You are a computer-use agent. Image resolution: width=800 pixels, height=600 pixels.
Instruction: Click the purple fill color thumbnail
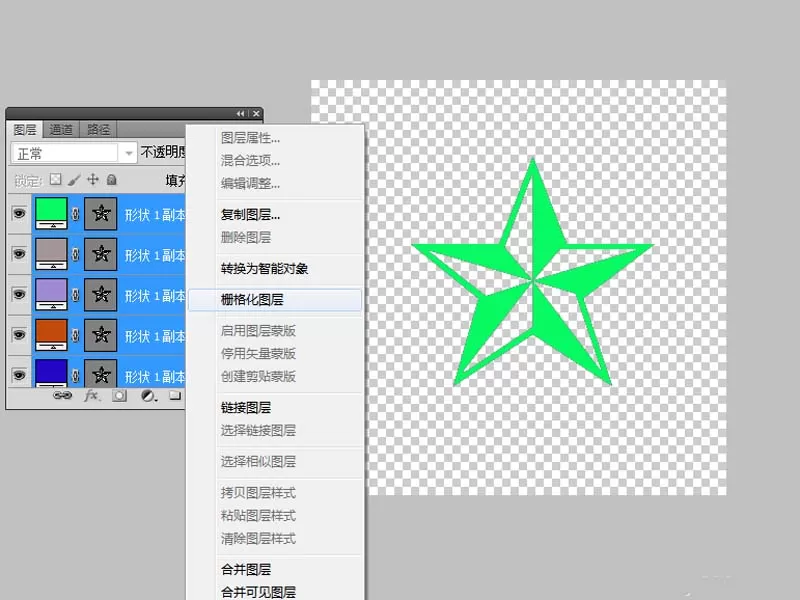tap(51, 294)
